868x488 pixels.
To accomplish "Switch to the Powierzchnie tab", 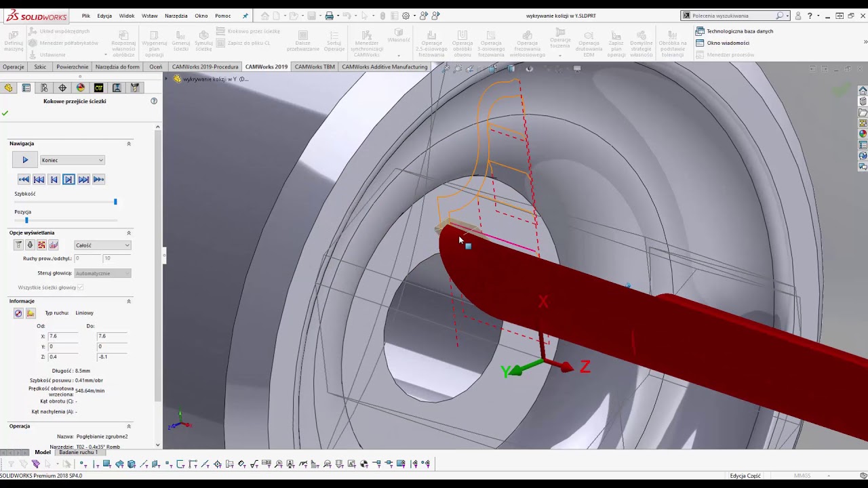I will tap(72, 67).
